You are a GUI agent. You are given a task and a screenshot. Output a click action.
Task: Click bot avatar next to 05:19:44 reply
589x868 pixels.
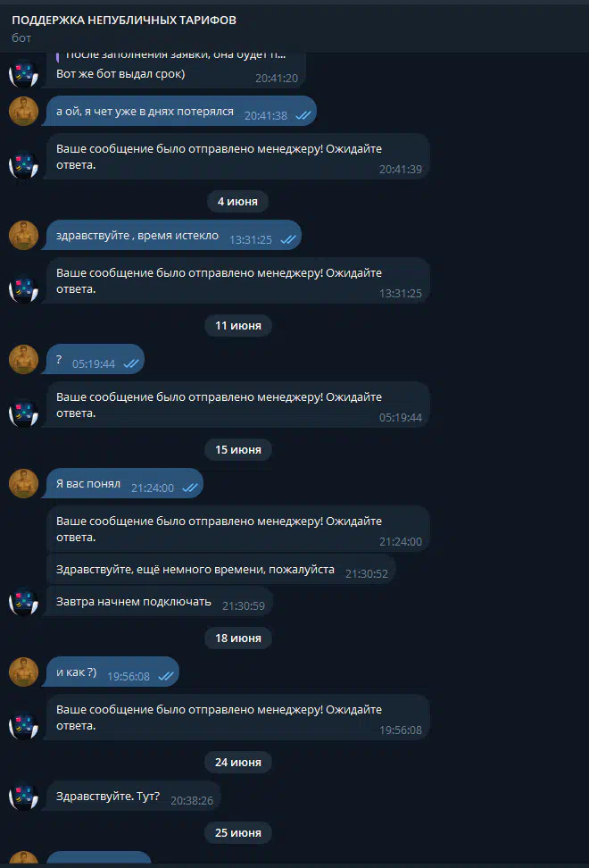23,413
